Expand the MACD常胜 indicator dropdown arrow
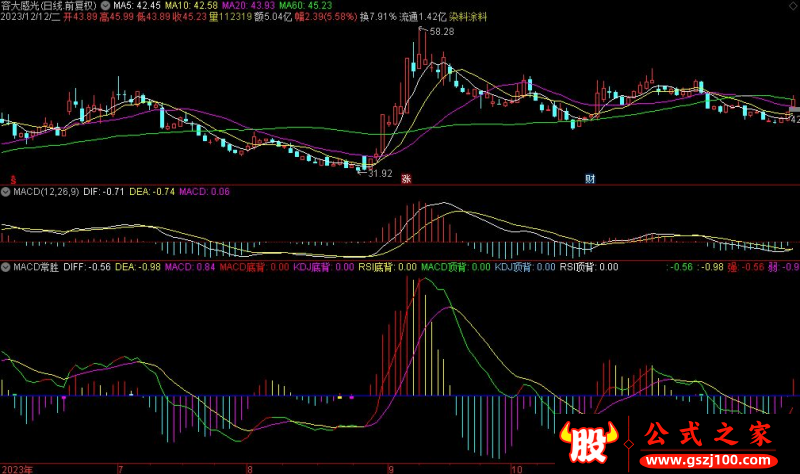Image resolution: width=800 pixels, height=474 pixels. click(x=6, y=267)
